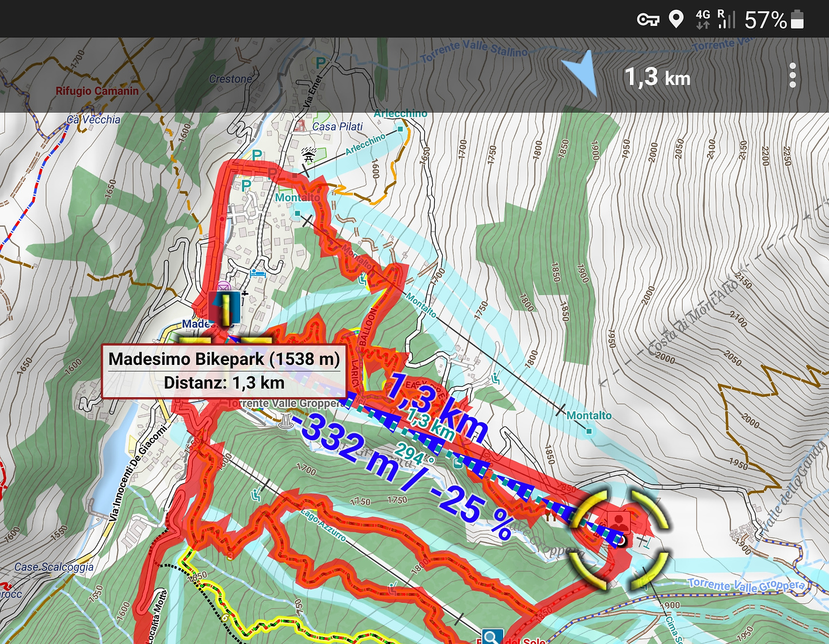Tap the 'Distanz: 1,3 km' line in popup
The height and width of the screenshot is (644, 829).
click(x=224, y=383)
